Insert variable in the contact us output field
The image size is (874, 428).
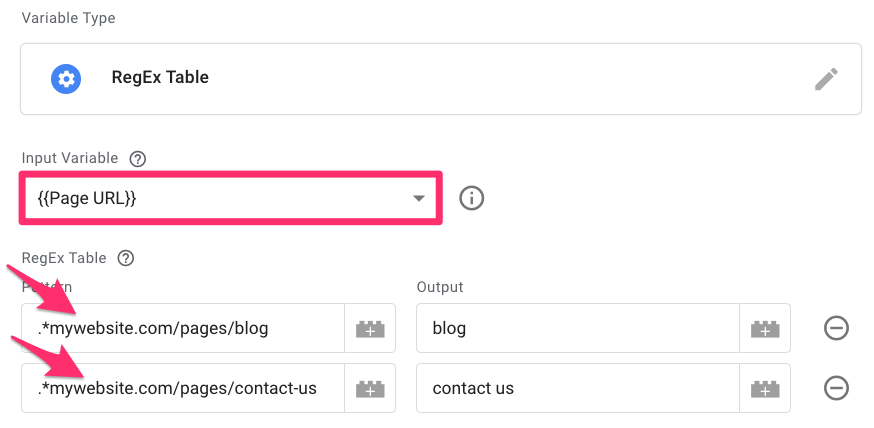765,388
